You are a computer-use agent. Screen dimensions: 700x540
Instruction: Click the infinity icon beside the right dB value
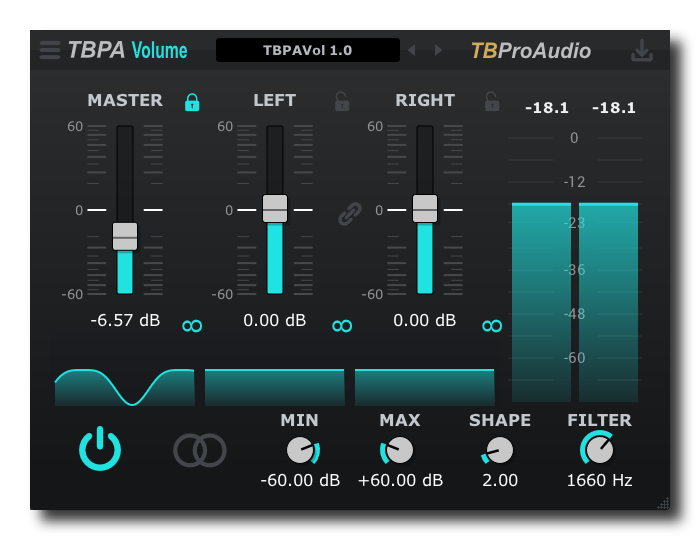tap(492, 325)
